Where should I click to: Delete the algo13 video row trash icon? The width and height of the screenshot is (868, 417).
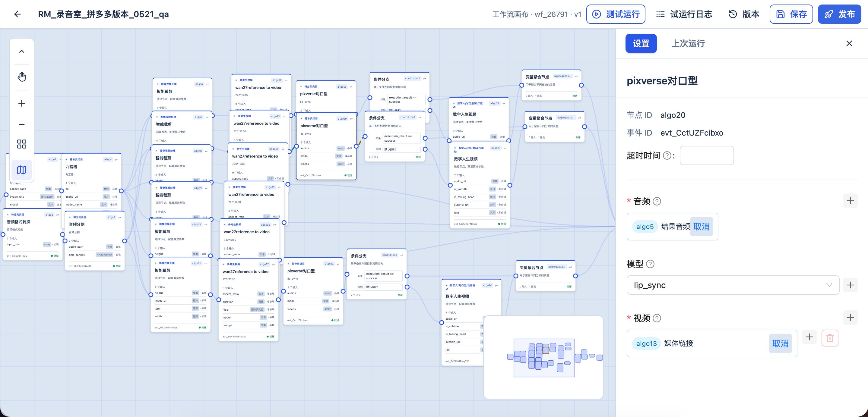click(830, 338)
